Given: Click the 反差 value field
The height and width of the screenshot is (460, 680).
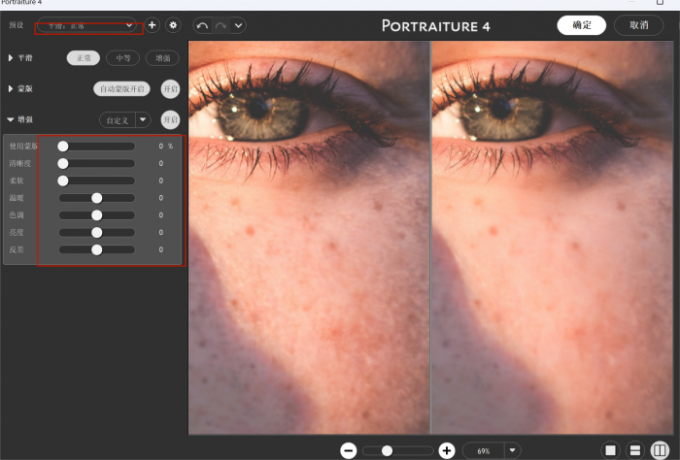Looking at the screenshot, I should (160, 250).
